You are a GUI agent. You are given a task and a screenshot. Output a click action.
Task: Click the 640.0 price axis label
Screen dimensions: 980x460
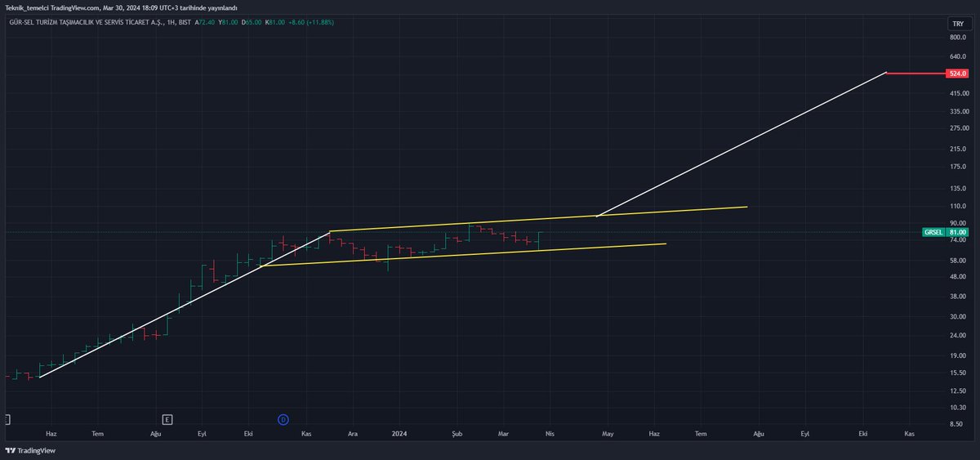pos(958,56)
